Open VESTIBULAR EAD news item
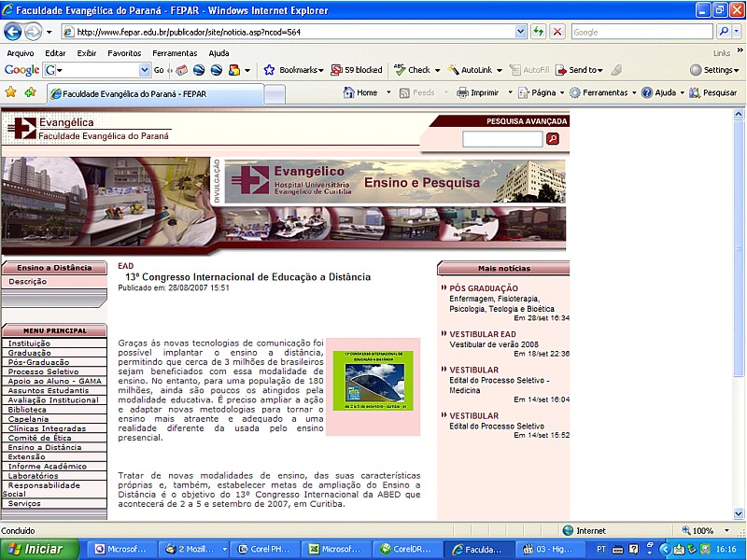 tap(482, 334)
